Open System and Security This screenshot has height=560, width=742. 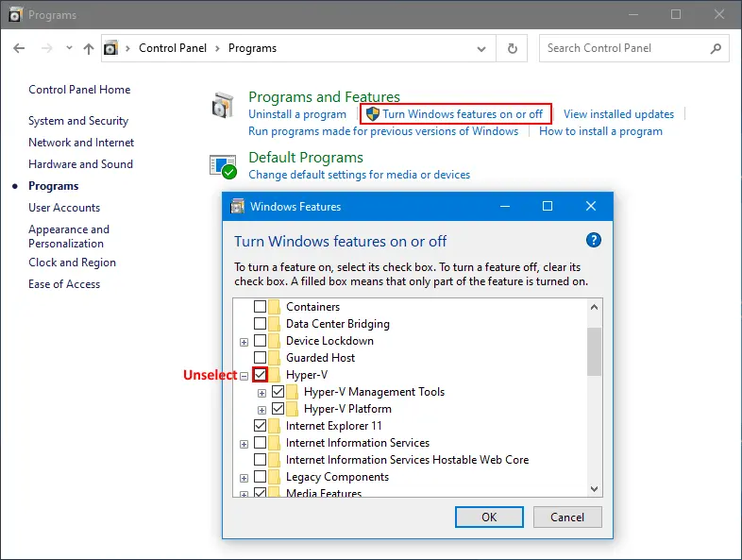tap(78, 121)
